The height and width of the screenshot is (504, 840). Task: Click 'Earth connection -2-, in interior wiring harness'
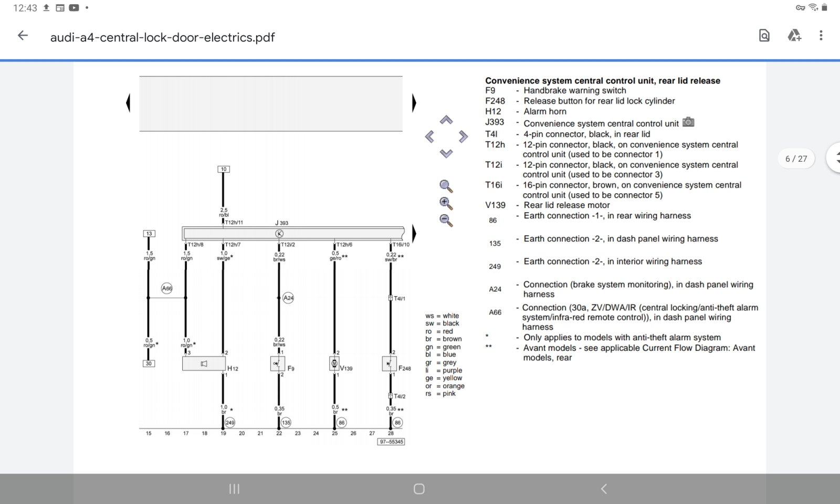point(613,261)
